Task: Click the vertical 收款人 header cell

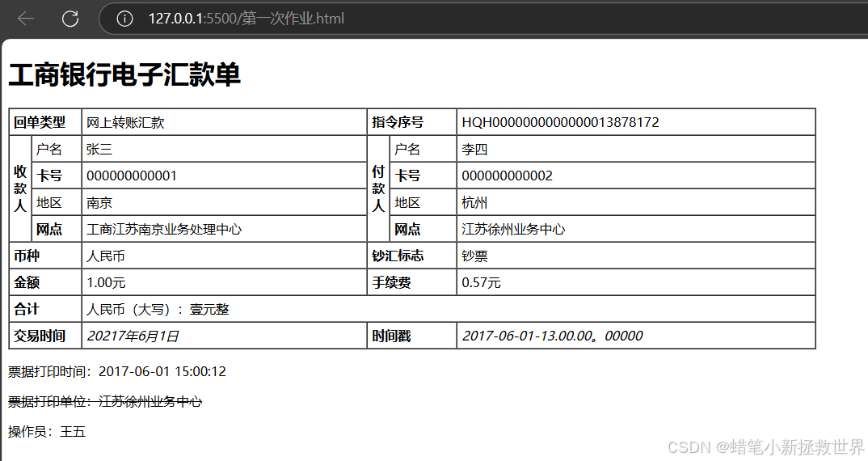Action: point(20,189)
